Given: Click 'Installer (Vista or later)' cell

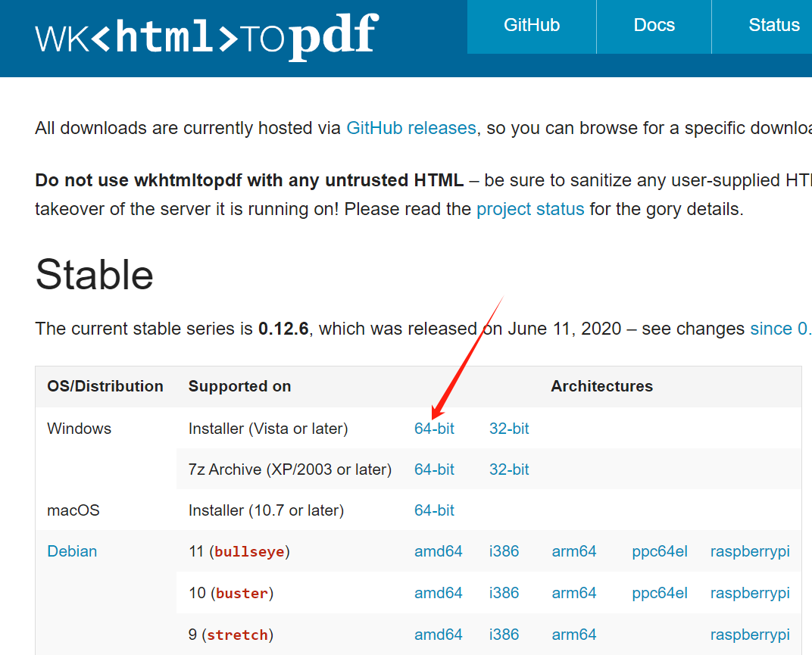Looking at the screenshot, I should click(268, 429).
